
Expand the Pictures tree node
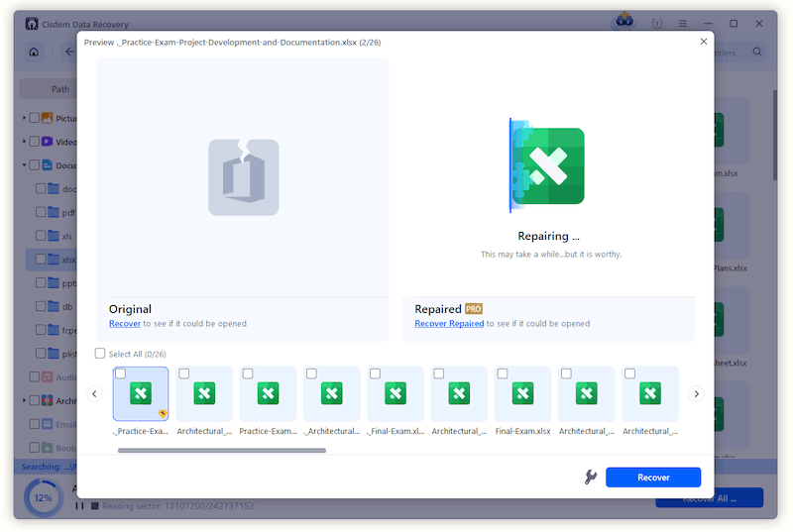tap(24, 118)
